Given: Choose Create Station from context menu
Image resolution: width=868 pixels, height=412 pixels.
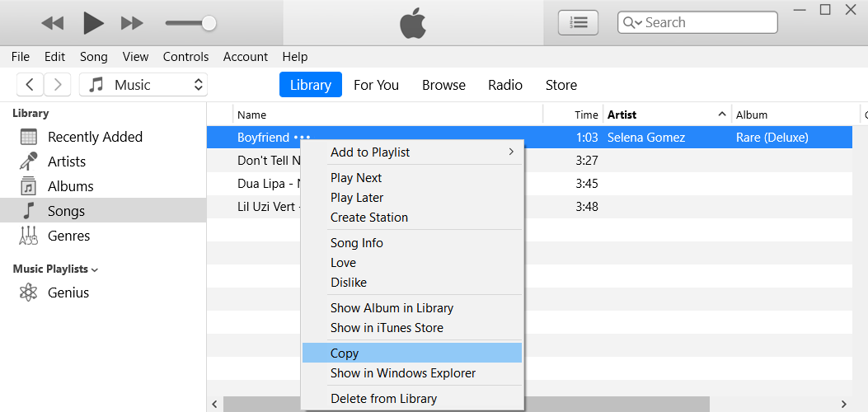Looking at the screenshot, I should pyautogui.click(x=412, y=218).
